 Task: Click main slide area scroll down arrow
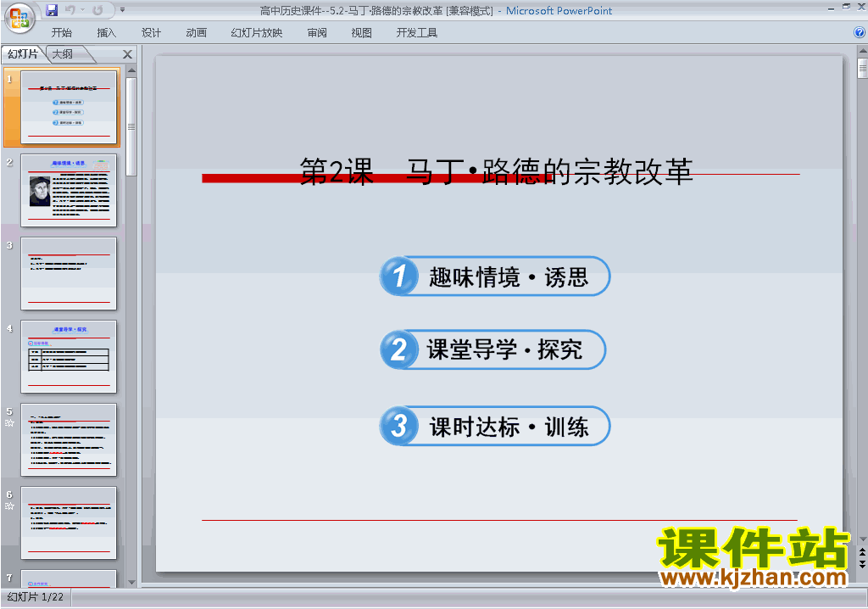coord(862,539)
